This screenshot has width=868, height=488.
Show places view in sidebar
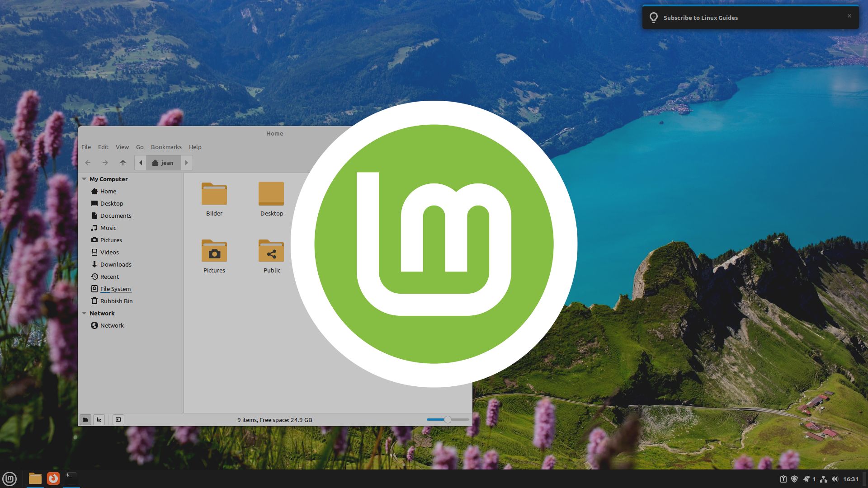pyautogui.click(x=85, y=420)
